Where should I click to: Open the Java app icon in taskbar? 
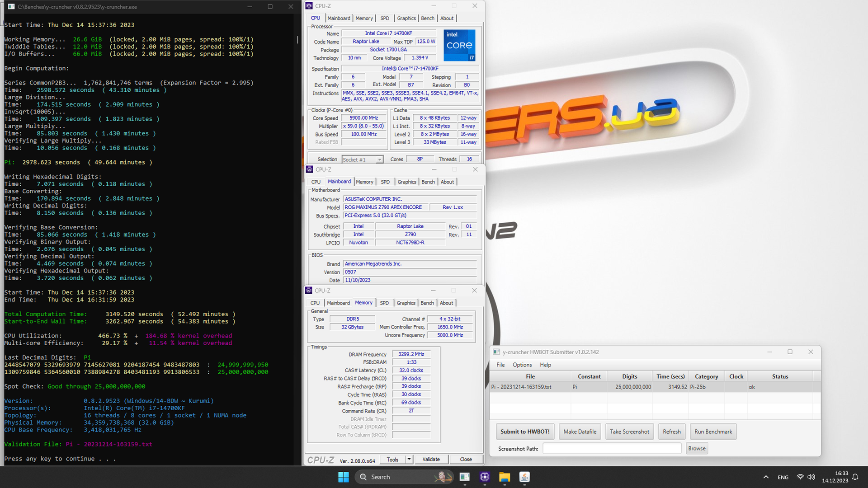click(x=524, y=477)
